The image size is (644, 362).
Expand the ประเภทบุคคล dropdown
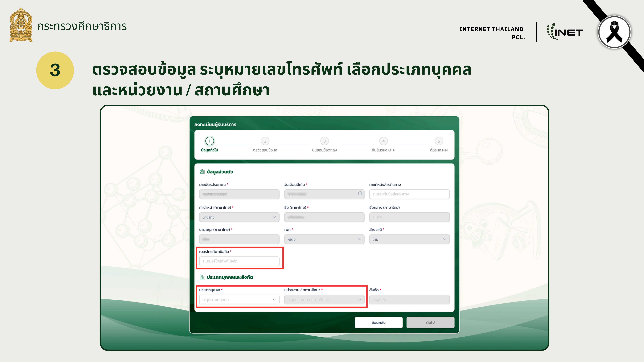pyautogui.click(x=239, y=300)
